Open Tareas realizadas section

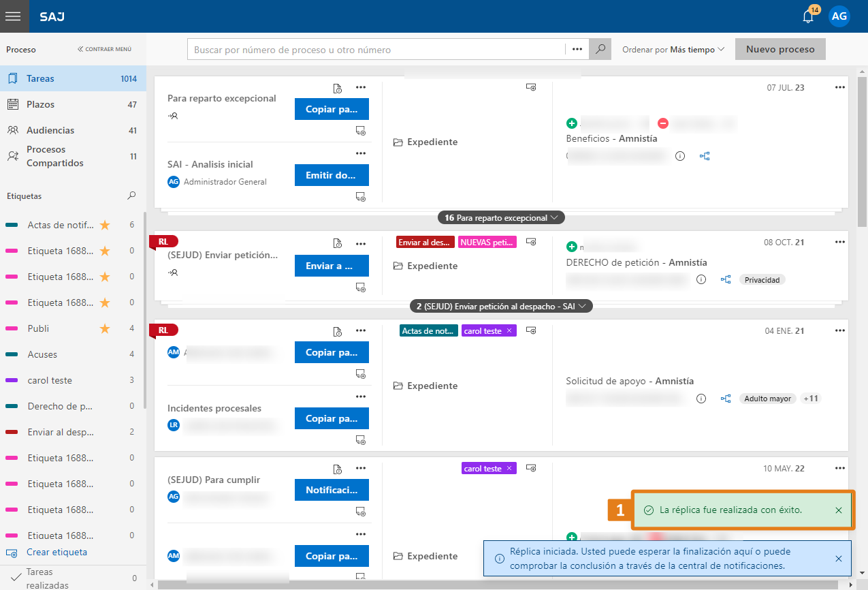click(73, 578)
